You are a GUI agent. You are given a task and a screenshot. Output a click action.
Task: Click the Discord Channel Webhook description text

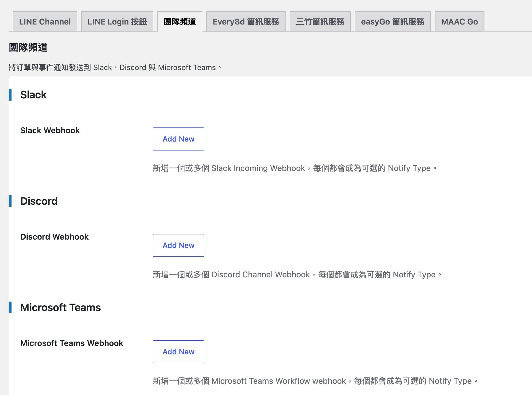tap(297, 274)
